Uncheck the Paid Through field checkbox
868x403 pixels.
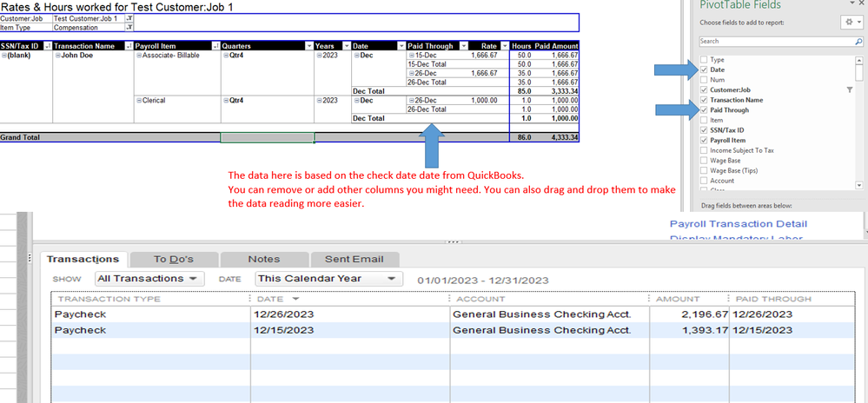click(x=704, y=110)
